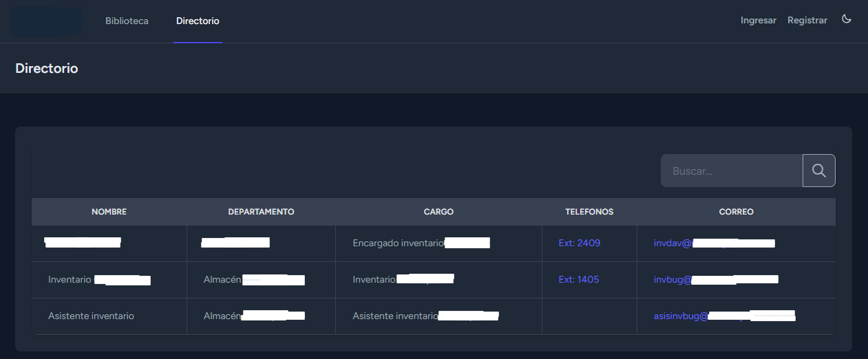
Task: Click the NOMBRE column header
Action: click(x=109, y=212)
